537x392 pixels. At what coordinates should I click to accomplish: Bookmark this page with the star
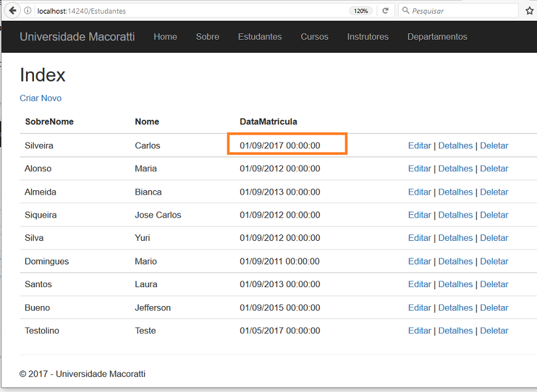(529, 10)
